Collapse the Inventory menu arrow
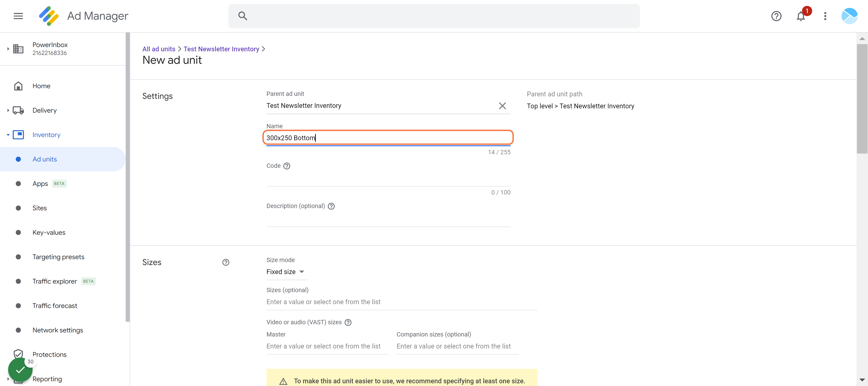 click(x=8, y=135)
